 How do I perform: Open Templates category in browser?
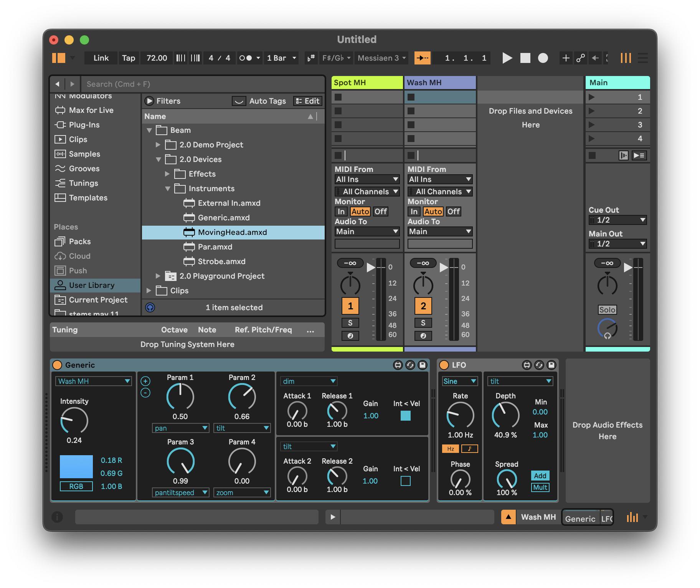coord(88,198)
